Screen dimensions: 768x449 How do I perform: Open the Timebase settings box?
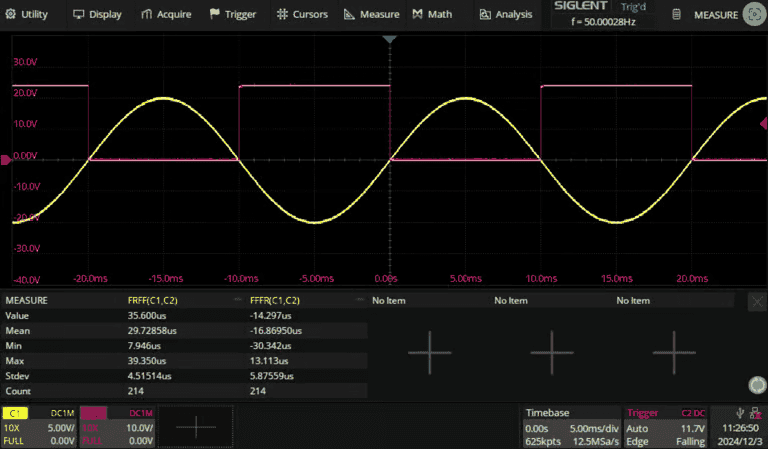point(571,426)
